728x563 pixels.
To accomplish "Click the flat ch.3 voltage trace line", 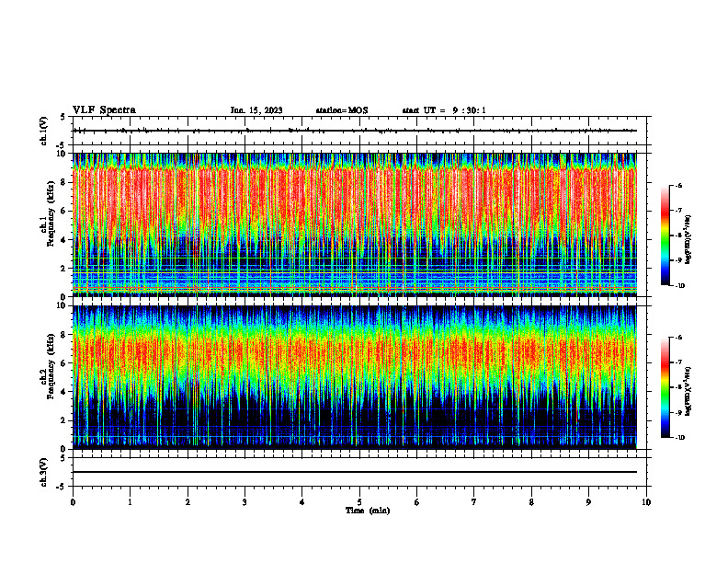I will tap(355, 472).
